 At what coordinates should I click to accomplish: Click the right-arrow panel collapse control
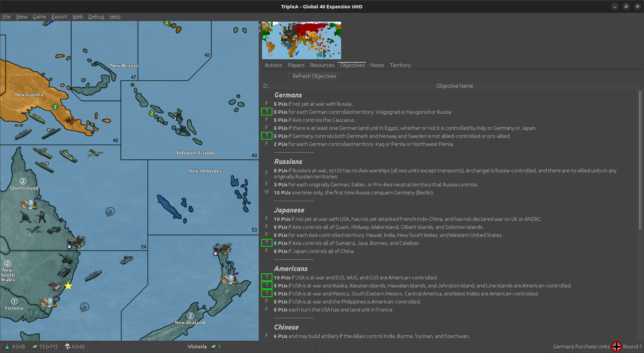point(260,31)
